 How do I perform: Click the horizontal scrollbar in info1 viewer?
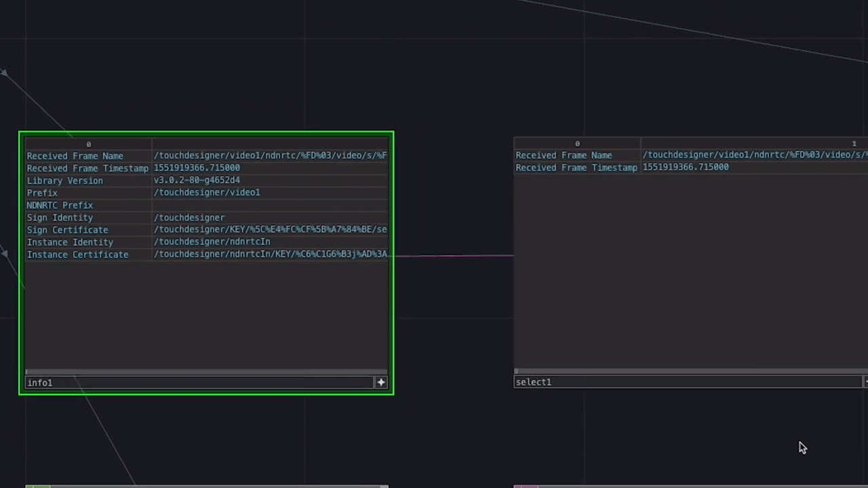pos(206,372)
